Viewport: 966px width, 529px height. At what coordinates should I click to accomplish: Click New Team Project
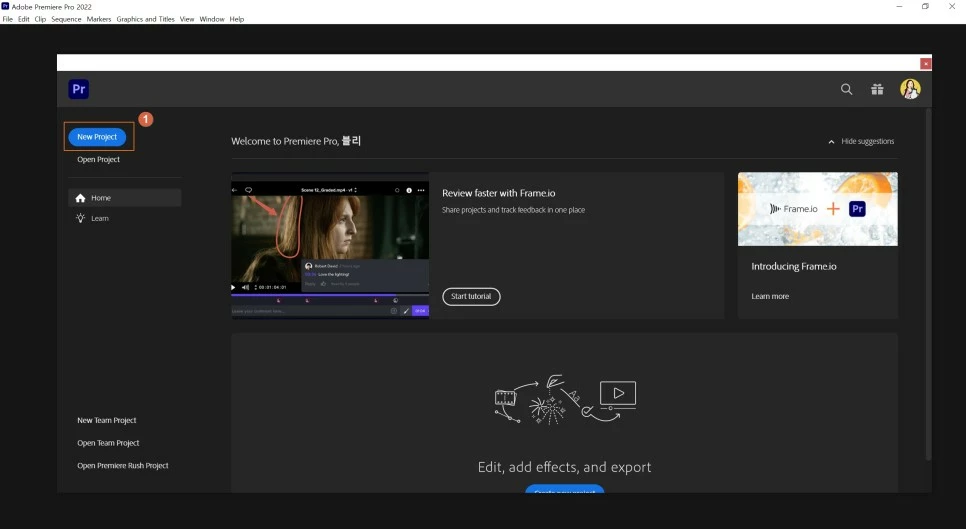pyautogui.click(x=107, y=421)
